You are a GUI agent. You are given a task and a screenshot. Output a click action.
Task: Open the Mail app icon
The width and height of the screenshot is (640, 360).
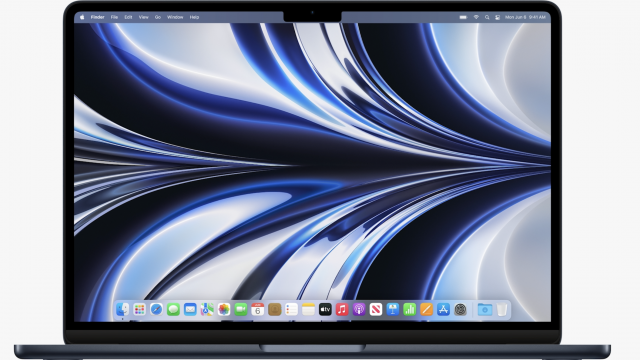[x=190, y=309]
